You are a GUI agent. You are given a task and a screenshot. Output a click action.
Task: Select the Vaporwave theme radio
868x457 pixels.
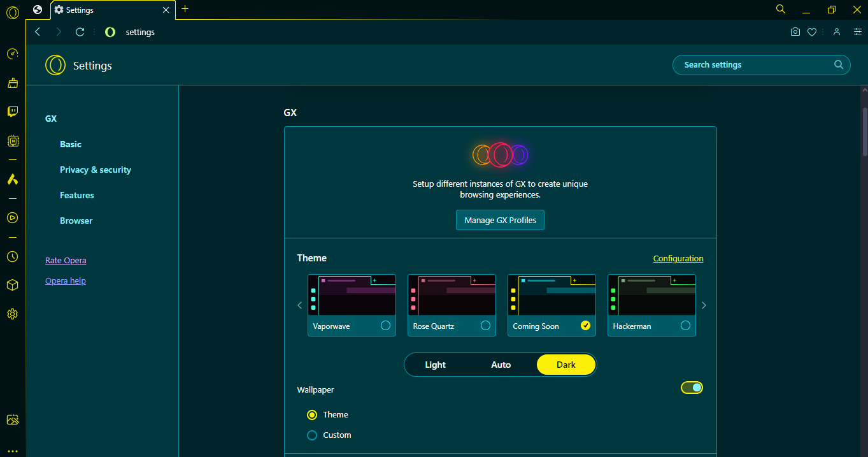(x=385, y=326)
